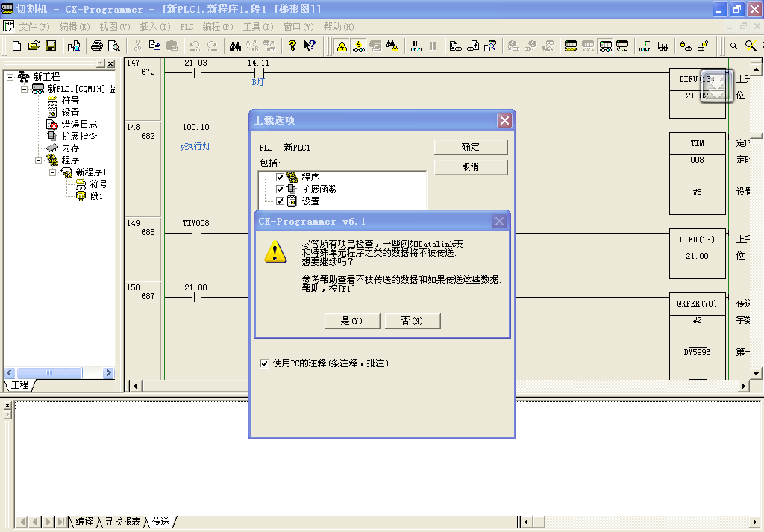Screen dimensions: 764x532
Task: Click the Open folder toolbar icon
Action: coord(34,46)
